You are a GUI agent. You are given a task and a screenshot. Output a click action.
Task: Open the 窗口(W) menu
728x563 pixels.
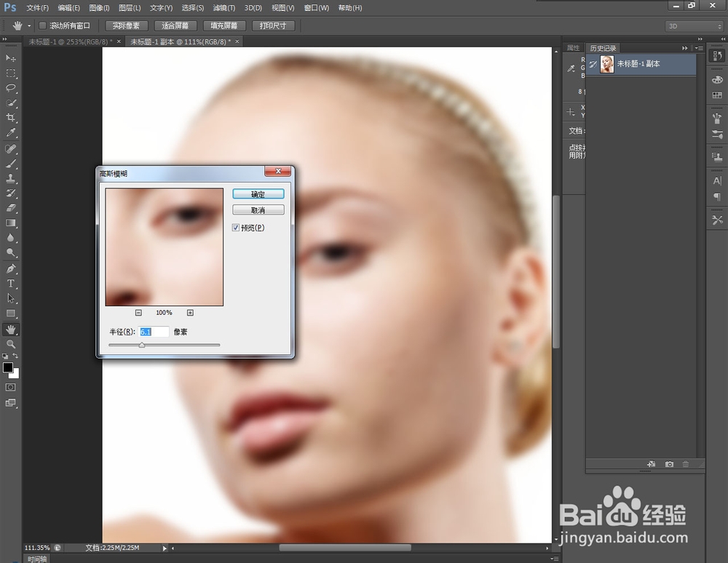pos(317,8)
